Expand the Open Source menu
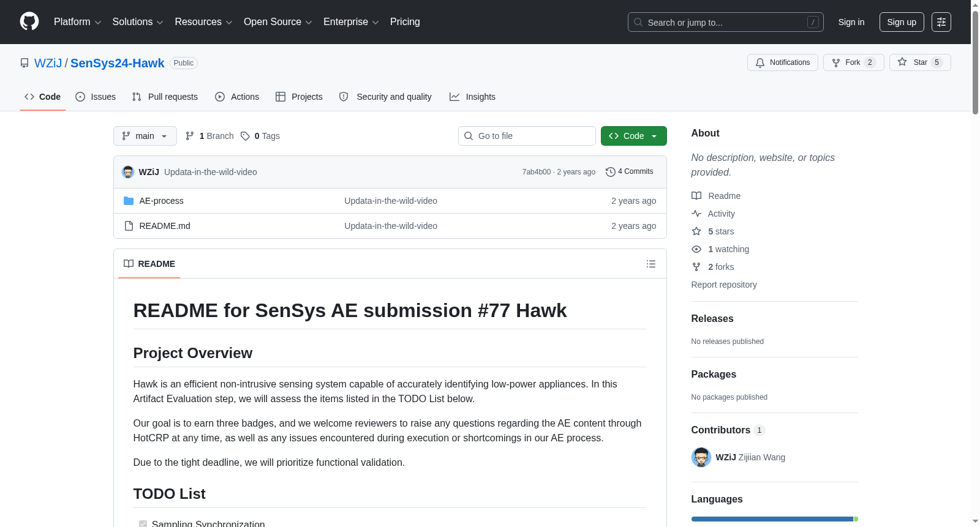This screenshot has height=527, width=980. (x=278, y=22)
